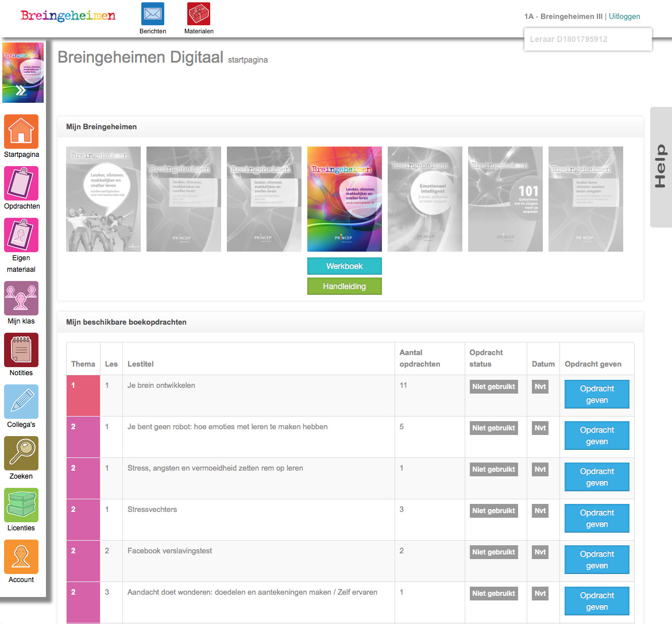672x624 pixels.
Task: Click the Breingeheimen rainbow logo
Action: point(68,16)
